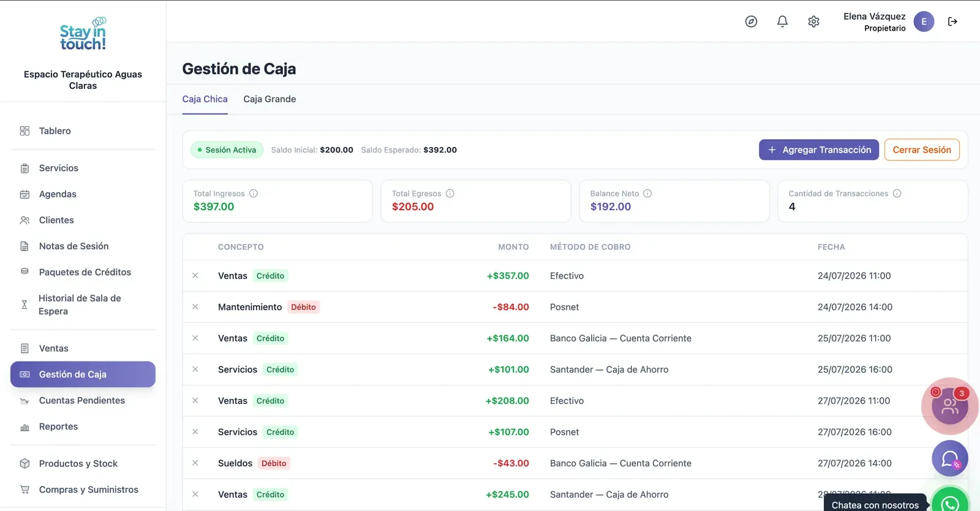
Task: Open the compass explore icon in header
Action: click(751, 21)
